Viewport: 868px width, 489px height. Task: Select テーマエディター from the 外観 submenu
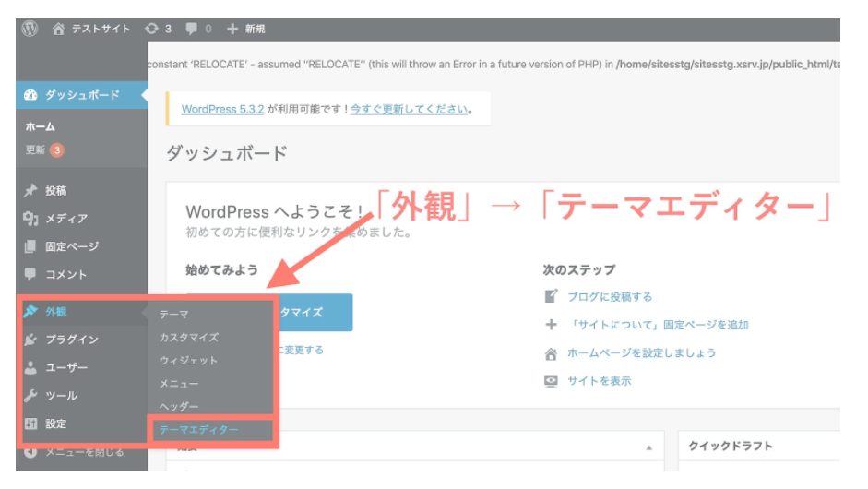(x=198, y=430)
